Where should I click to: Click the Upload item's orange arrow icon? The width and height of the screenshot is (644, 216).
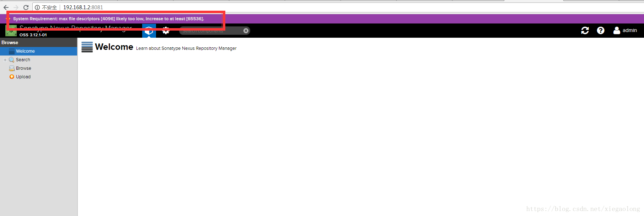click(x=12, y=77)
